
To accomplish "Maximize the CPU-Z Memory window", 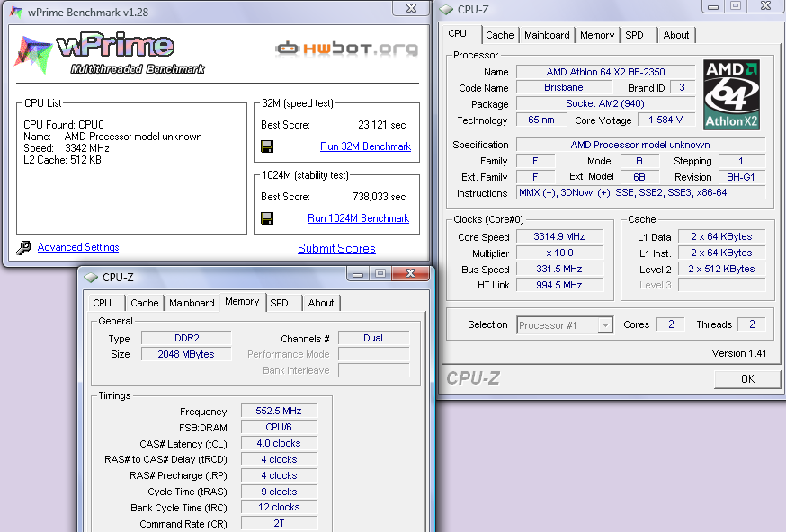I will pyautogui.click(x=380, y=273).
